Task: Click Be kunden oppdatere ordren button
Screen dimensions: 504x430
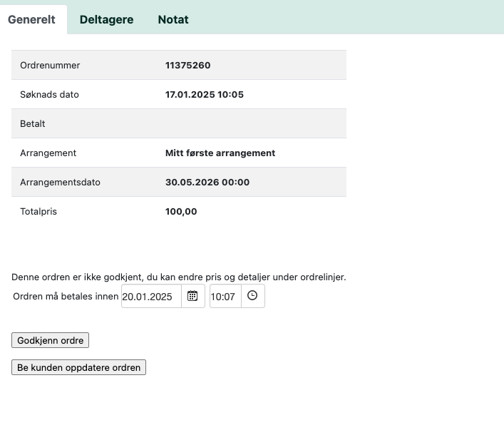Action: [78, 367]
